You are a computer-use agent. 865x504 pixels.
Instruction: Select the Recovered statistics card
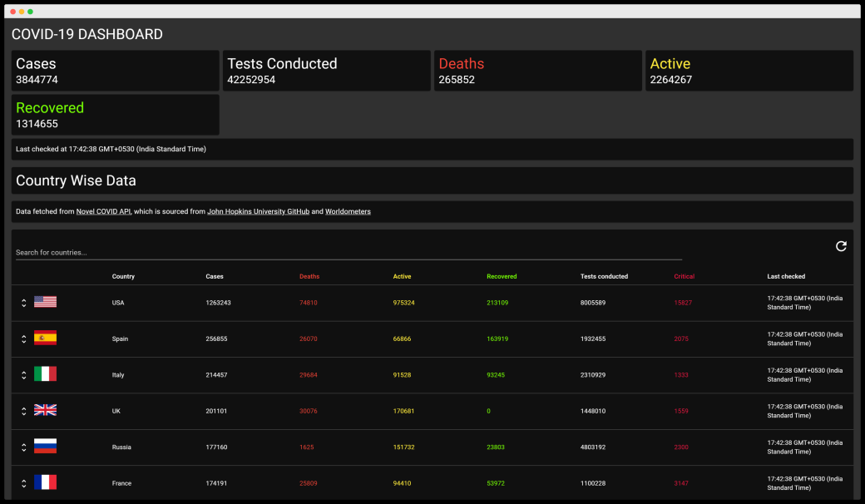(x=115, y=114)
